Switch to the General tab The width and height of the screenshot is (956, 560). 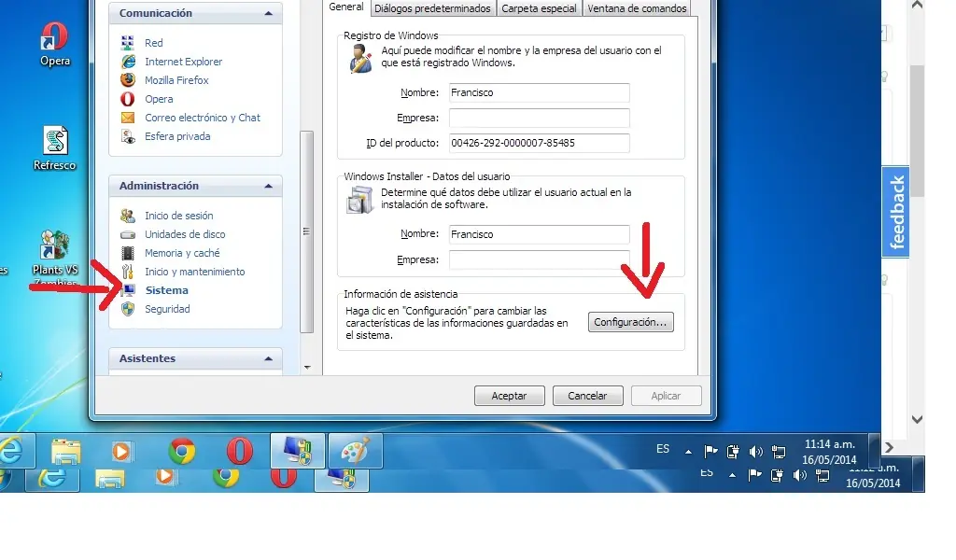(345, 7)
